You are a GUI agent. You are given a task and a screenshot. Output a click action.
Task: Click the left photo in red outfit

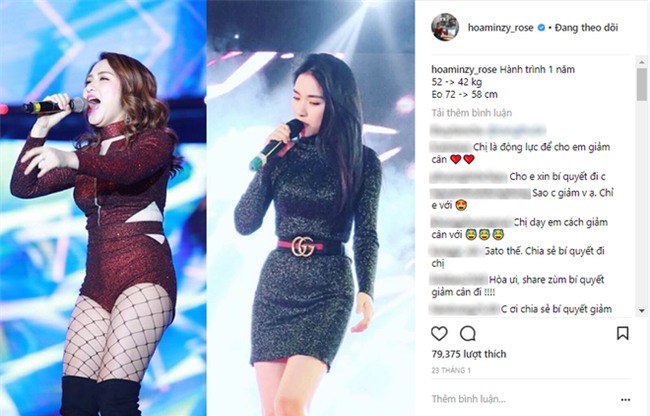(x=103, y=208)
